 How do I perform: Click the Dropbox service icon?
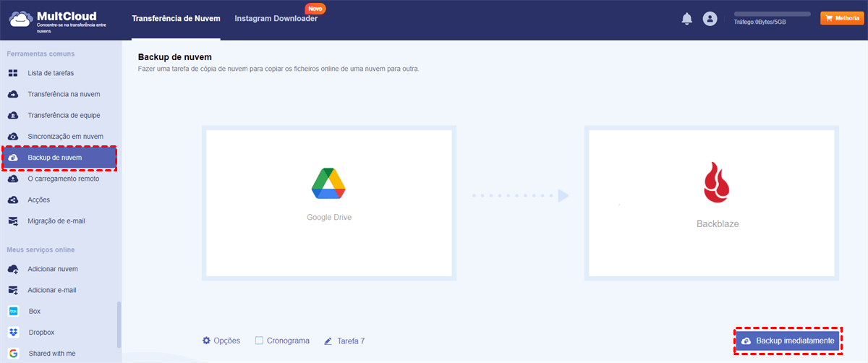[13, 333]
